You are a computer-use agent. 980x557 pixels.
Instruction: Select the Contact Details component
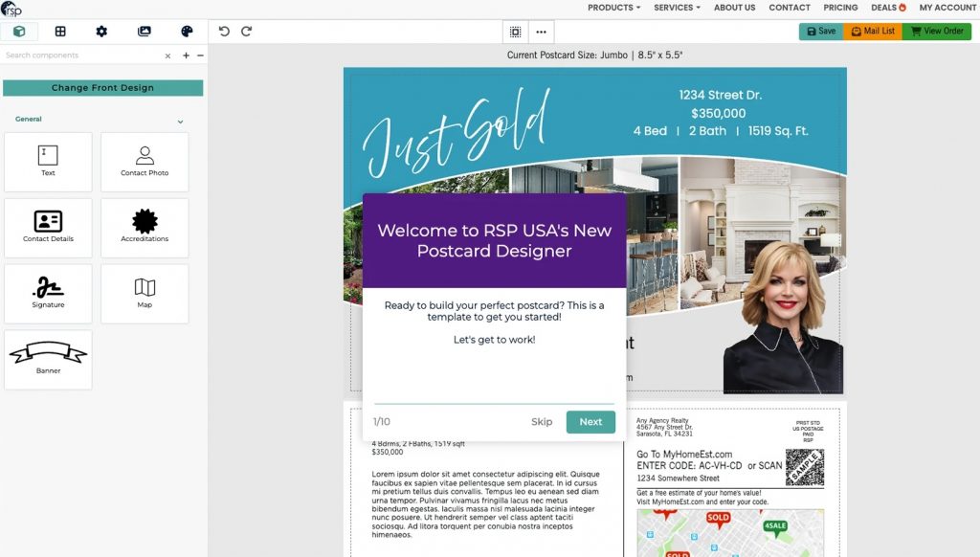(x=48, y=227)
